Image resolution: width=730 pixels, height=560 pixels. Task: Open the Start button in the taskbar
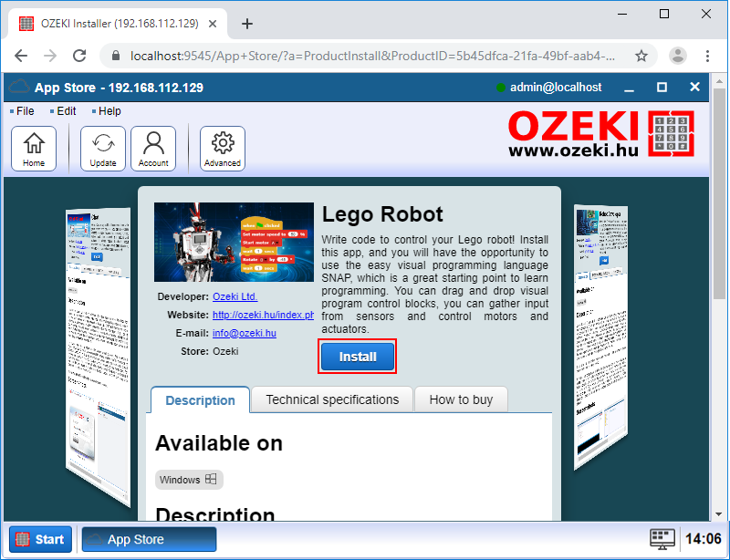point(40,539)
